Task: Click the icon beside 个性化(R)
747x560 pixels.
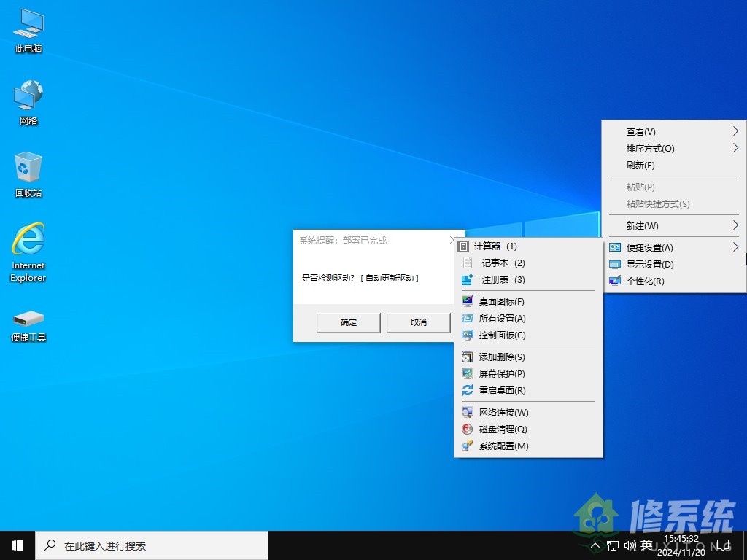Action: pos(615,281)
